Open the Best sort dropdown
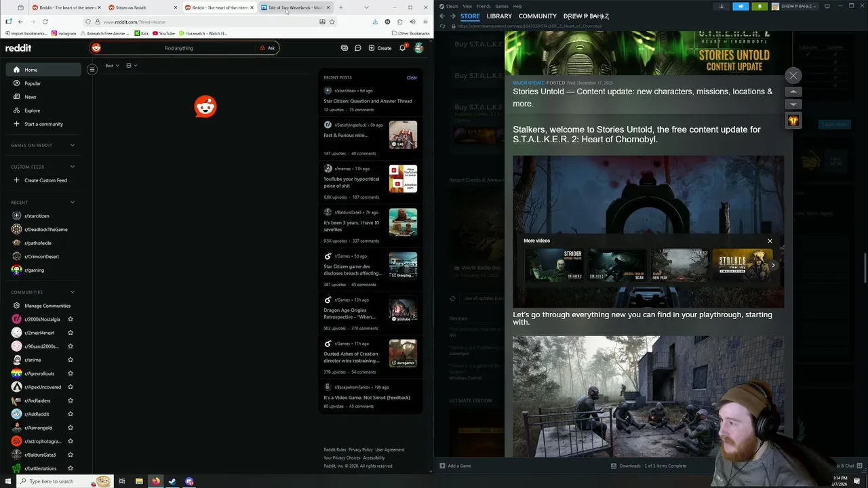This screenshot has width=868, height=488. (112, 66)
